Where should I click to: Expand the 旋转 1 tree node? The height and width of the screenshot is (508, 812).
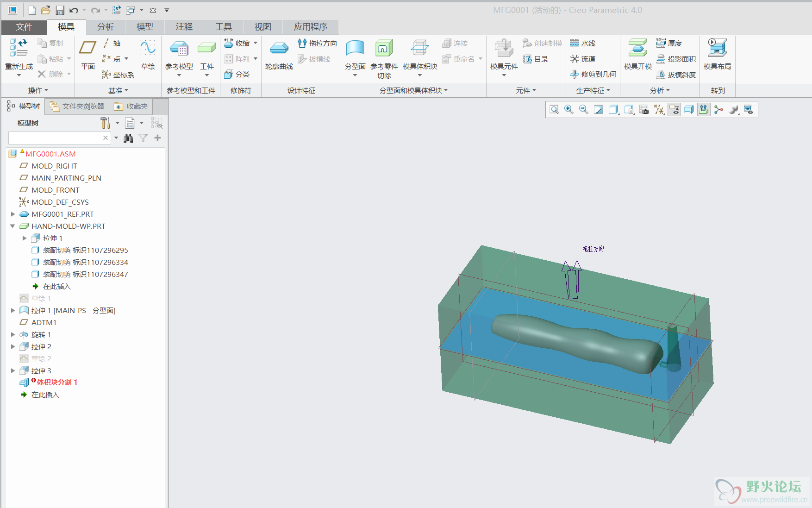click(x=13, y=334)
